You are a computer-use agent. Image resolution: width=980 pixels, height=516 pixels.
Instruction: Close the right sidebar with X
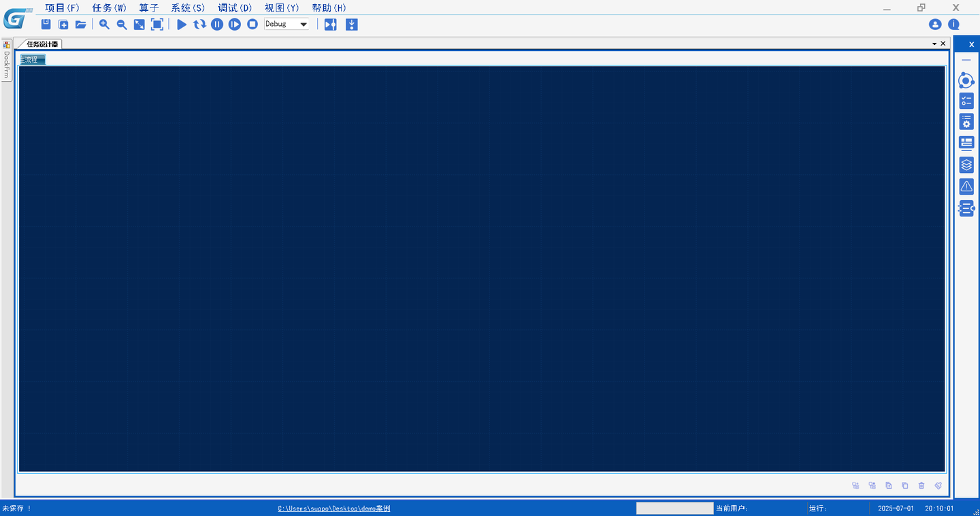(x=971, y=44)
